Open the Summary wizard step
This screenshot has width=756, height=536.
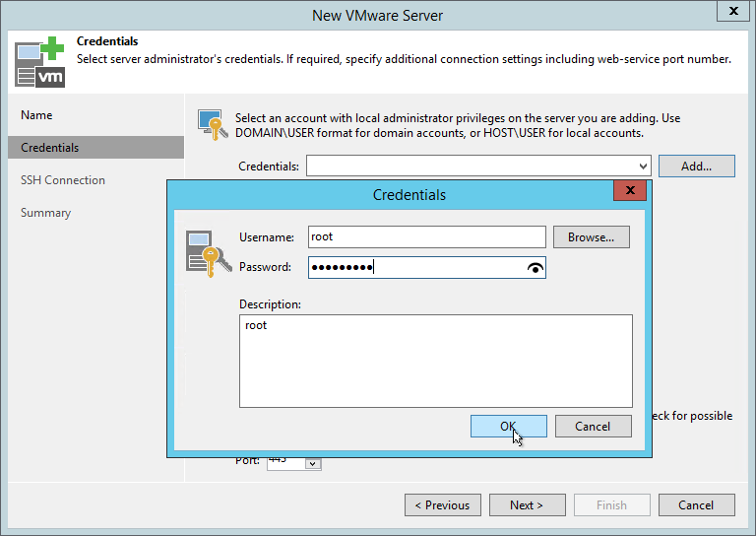(x=46, y=213)
